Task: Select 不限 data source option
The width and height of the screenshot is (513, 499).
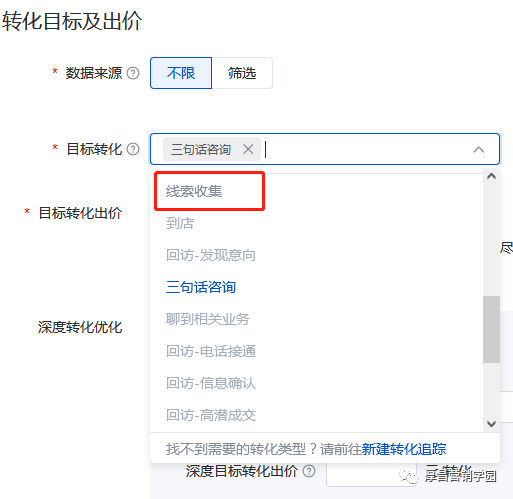Action: point(181,73)
